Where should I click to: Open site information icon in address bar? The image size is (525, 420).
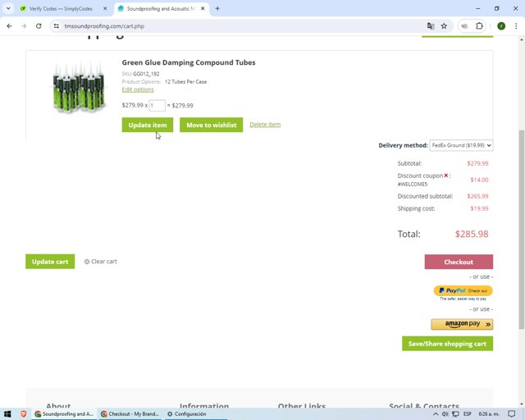tap(57, 26)
